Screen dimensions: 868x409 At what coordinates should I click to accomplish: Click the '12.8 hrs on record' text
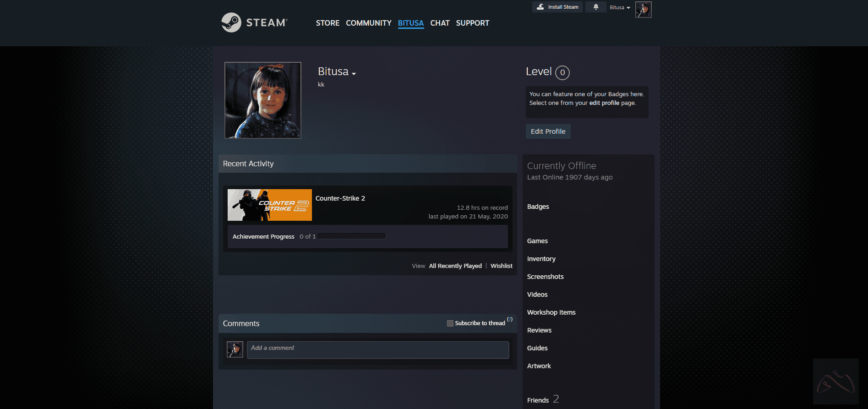[x=482, y=208]
